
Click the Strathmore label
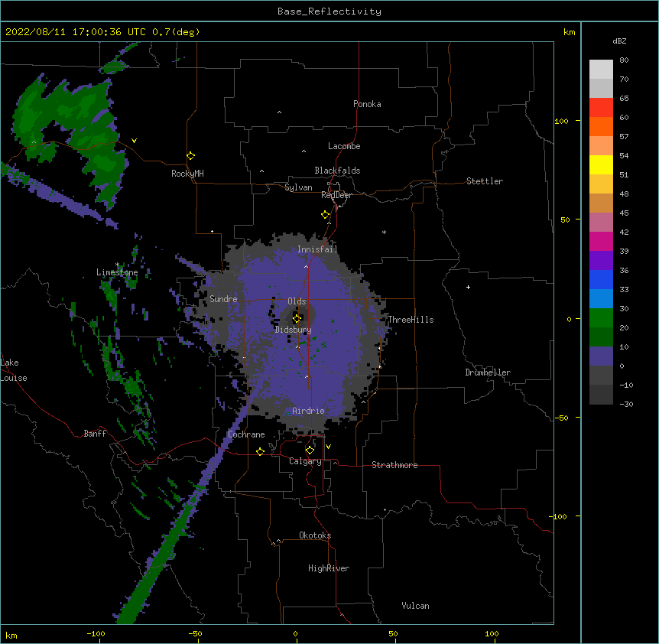coord(394,465)
